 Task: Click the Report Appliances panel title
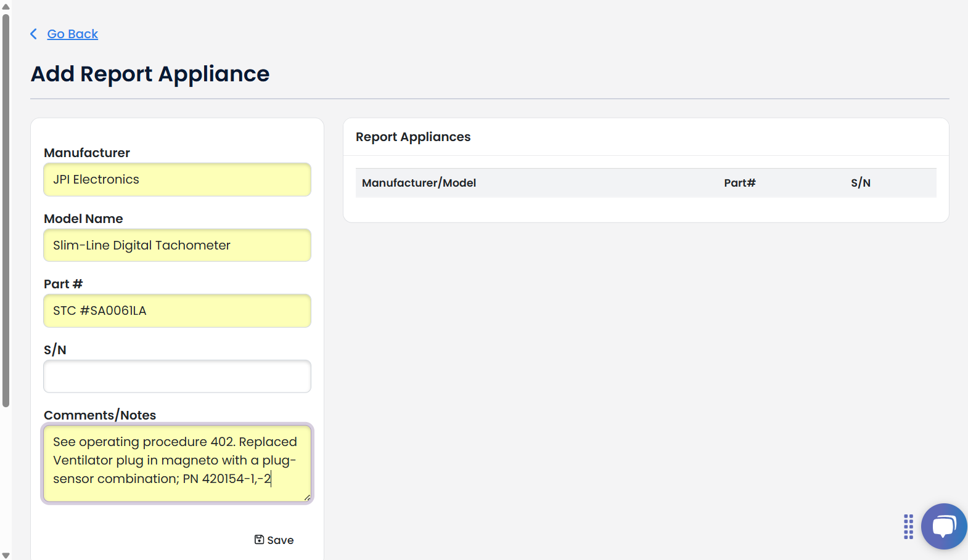click(x=413, y=137)
